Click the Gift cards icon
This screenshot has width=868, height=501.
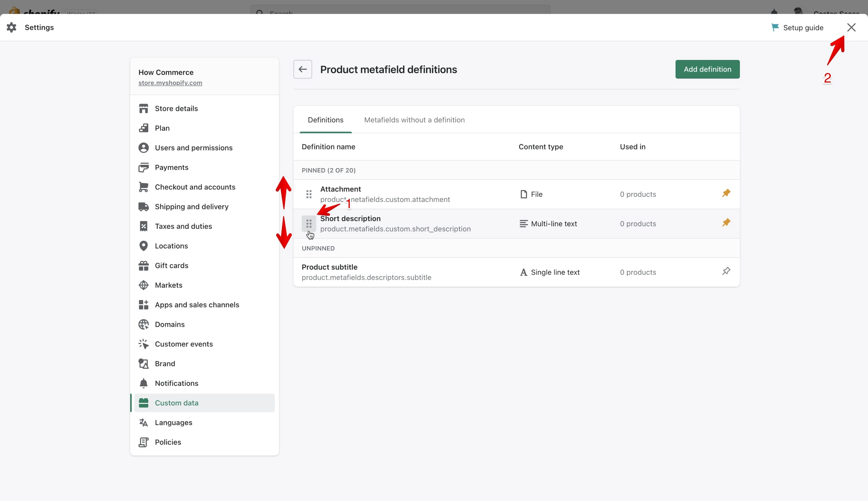point(143,265)
